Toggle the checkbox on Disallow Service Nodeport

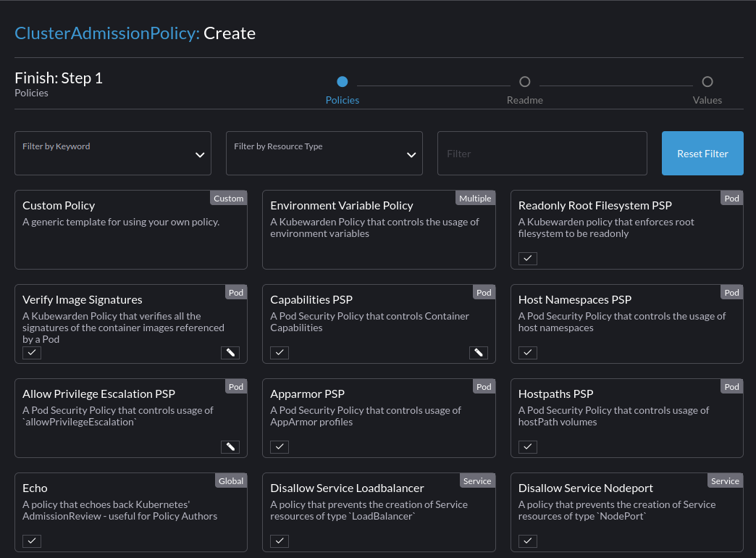pos(527,541)
